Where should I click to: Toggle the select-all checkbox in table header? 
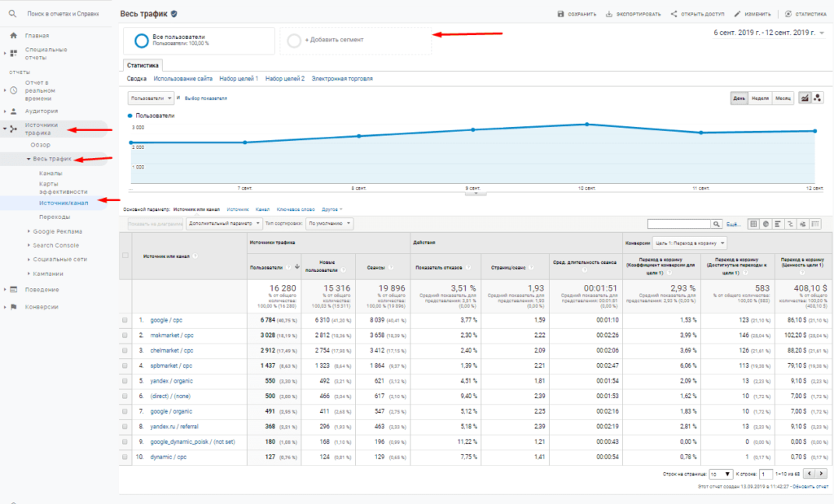coord(125,255)
